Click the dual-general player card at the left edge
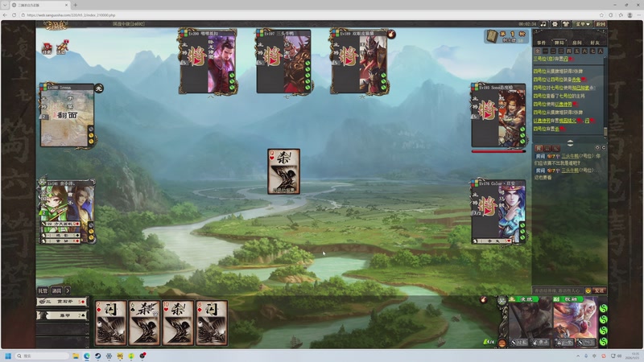 pyautogui.click(x=67, y=212)
